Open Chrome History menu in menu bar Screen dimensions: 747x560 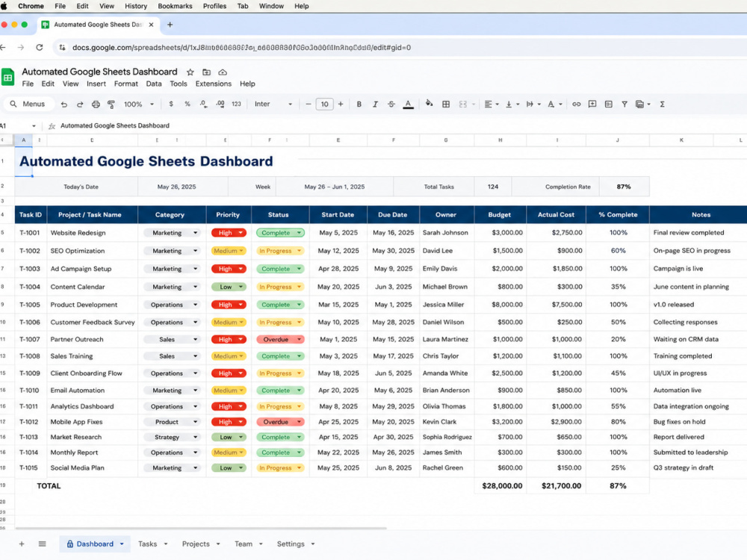(x=136, y=6)
